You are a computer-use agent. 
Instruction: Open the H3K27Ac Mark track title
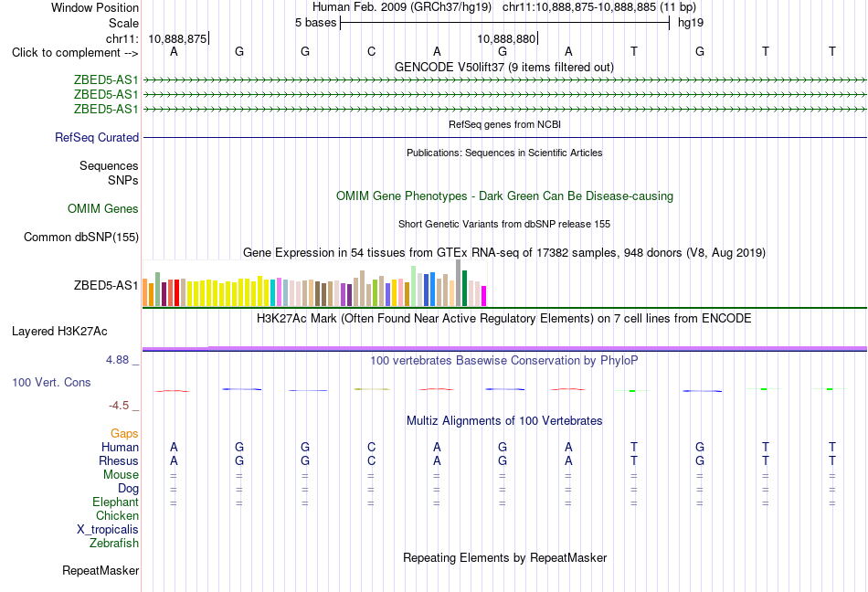point(504,319)
